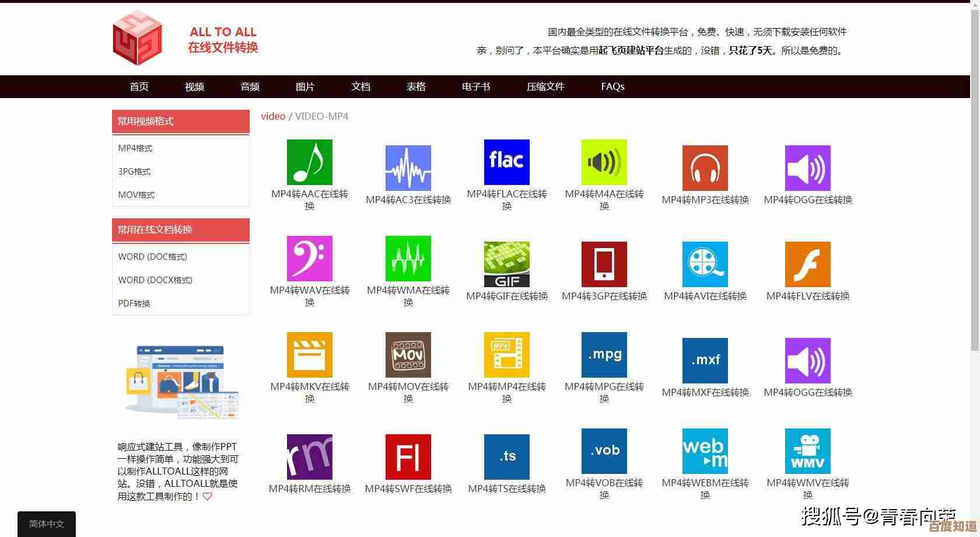Open the PDF转换 sidebar link
The width and height of the screenshot is (980, 537).
[x=134, y=304]
